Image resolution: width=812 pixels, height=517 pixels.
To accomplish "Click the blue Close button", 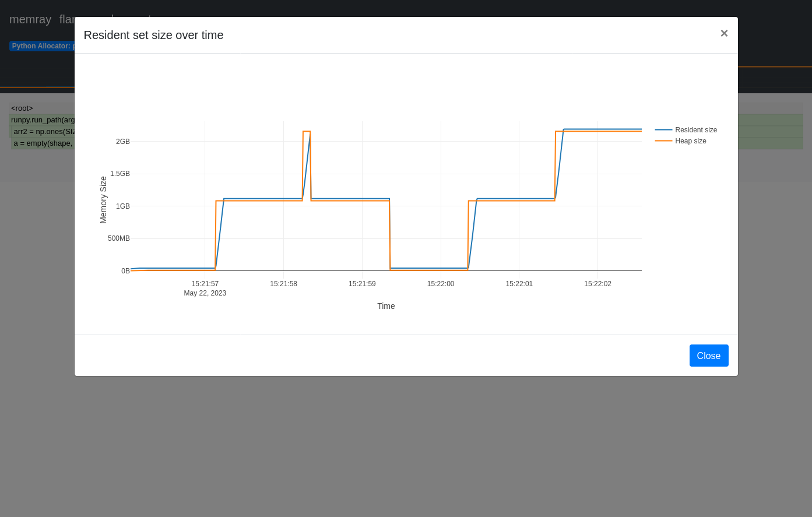I will (x=708, y=356).
